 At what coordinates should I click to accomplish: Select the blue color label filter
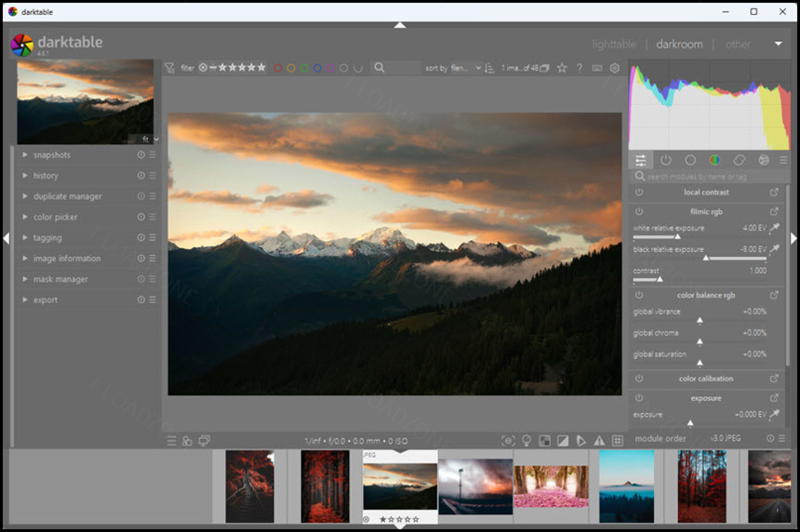(x=317, y=68)
